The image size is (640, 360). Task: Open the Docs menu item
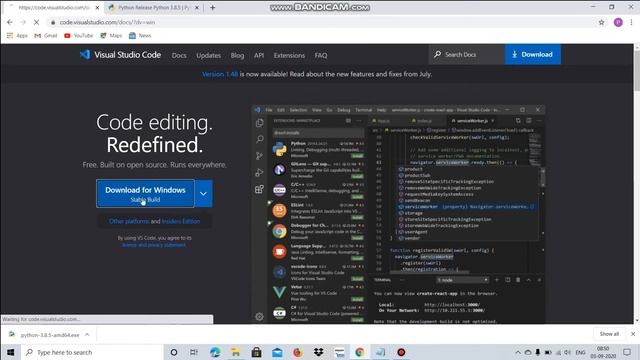(x=179, y=55)
